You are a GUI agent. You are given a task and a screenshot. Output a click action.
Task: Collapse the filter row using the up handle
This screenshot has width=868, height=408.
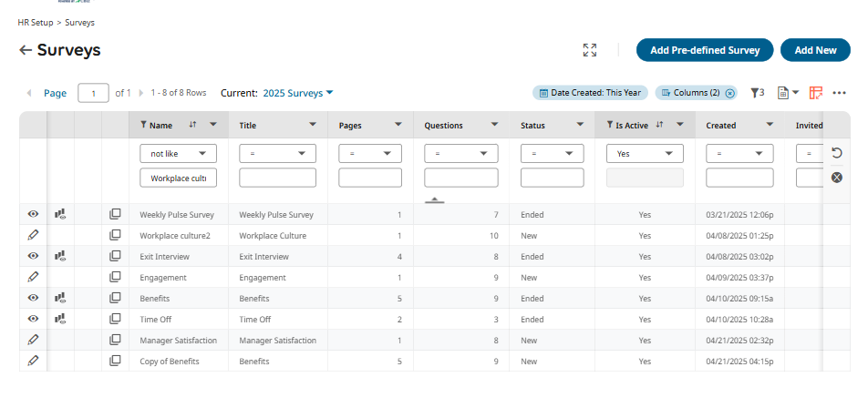[x=435, y=199]
